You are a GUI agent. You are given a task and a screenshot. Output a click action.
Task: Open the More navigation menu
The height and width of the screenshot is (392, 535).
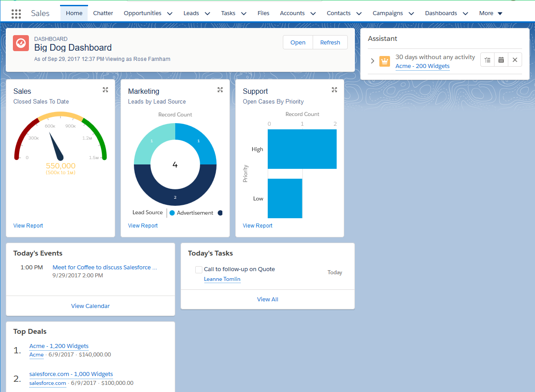click(x=491, y=13)
